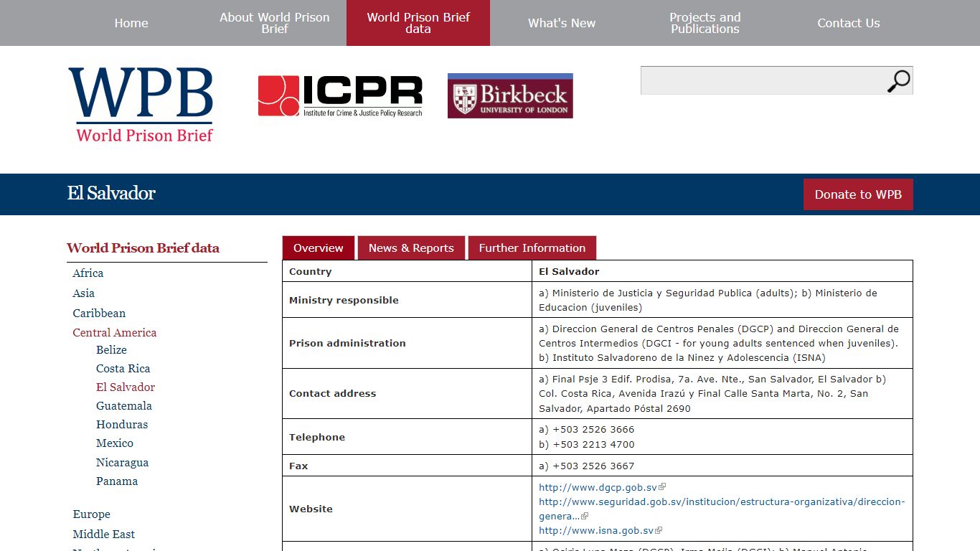Select Guatemala in the country list
This screenshot has height=551, width=980.
[x=124, y=406]
